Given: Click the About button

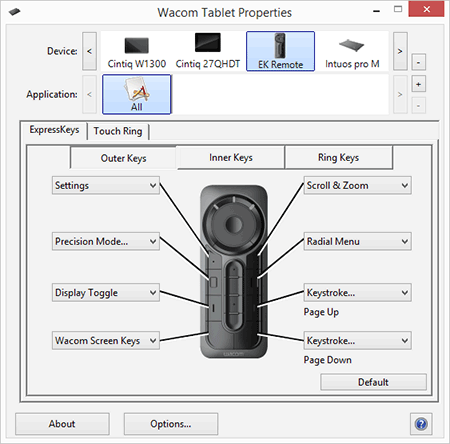Looking at the screenshot, I should 62,424.
